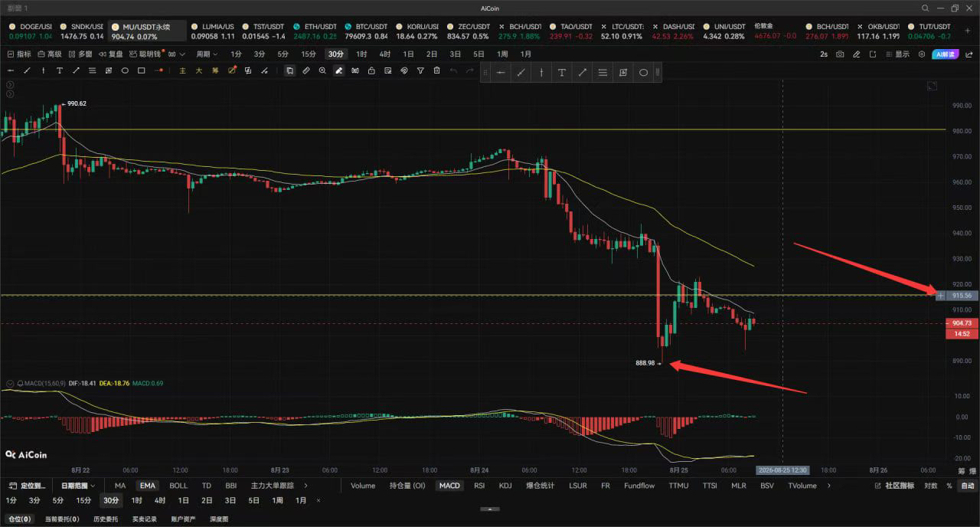Toggle the % percentage scale option
The image size is (980, 527).
tap(949, 486)
